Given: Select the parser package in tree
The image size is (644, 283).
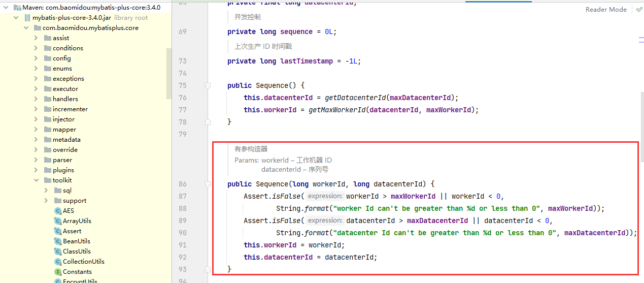Looking at the screenshot, I should pyautogui.click(x=62, y=160).
